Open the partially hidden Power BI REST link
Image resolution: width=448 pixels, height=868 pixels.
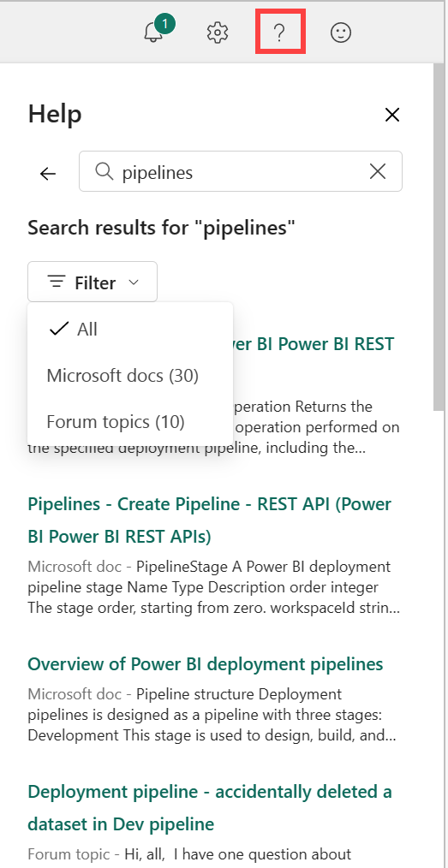point(314,344)
